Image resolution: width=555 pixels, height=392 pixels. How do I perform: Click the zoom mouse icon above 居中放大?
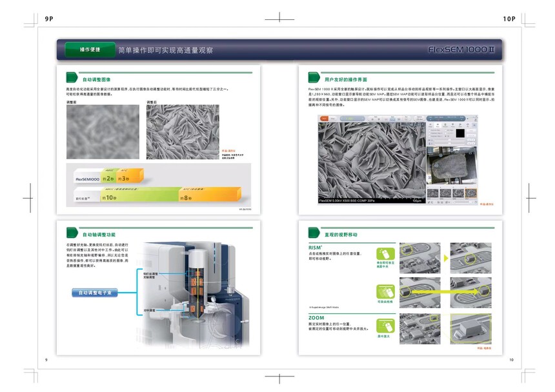(x=385, y=326)
